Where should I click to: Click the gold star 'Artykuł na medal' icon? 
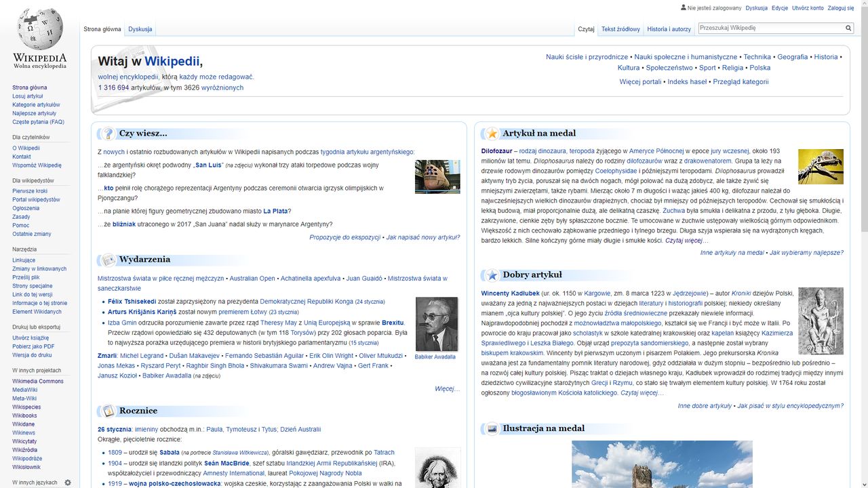(x=492, y=134)
